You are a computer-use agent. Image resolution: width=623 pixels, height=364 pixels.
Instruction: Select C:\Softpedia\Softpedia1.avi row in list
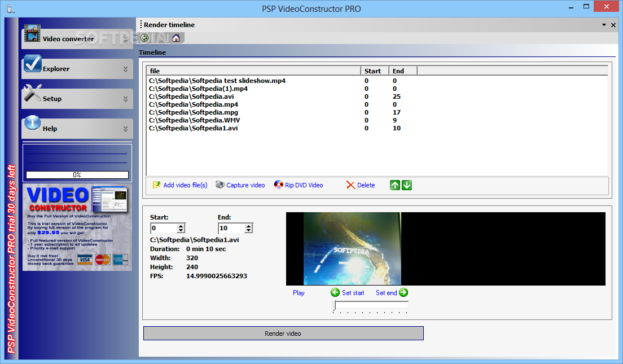(x=193, y=128)
